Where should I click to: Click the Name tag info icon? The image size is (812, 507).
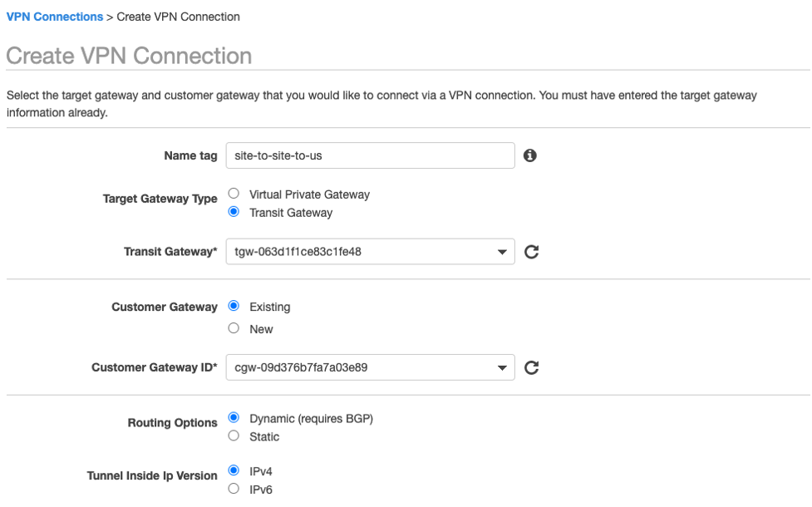coord(529,155)
